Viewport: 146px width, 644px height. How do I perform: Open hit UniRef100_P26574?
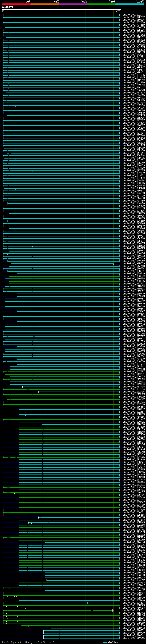134,108
